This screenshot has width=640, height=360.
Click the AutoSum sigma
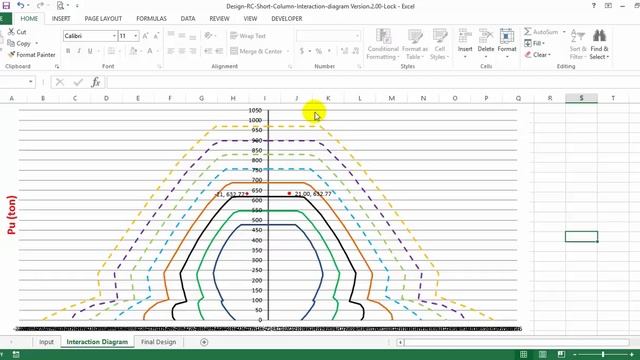click(x=528, y=31)
